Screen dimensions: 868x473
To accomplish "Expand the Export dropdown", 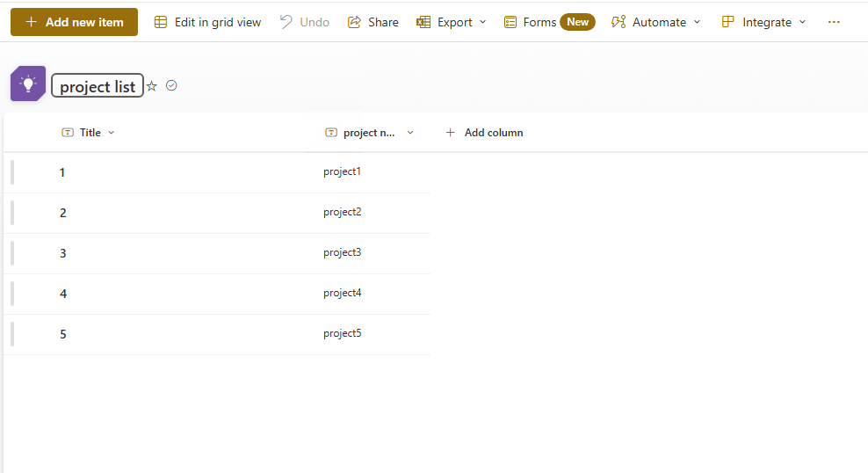I will 452,22.
